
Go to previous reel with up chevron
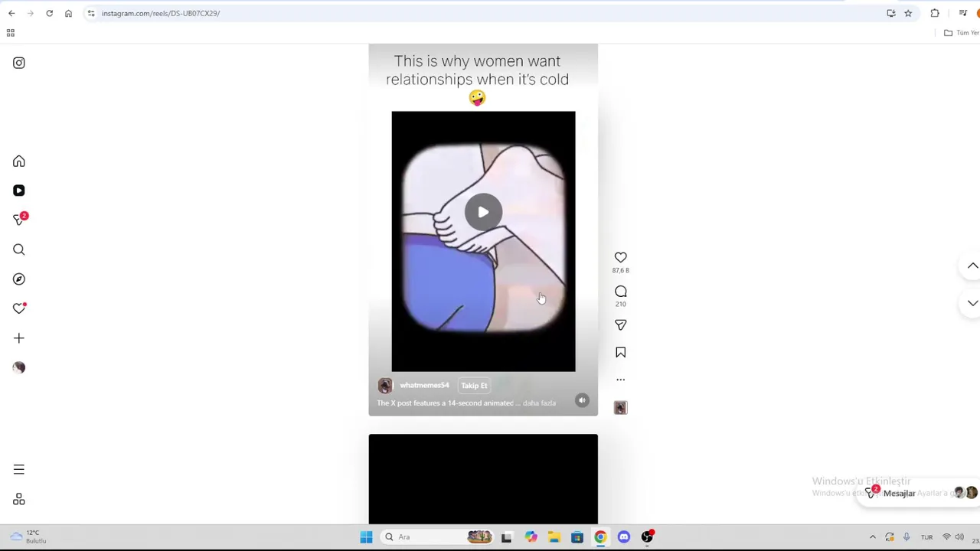click(x=972, y=266)
